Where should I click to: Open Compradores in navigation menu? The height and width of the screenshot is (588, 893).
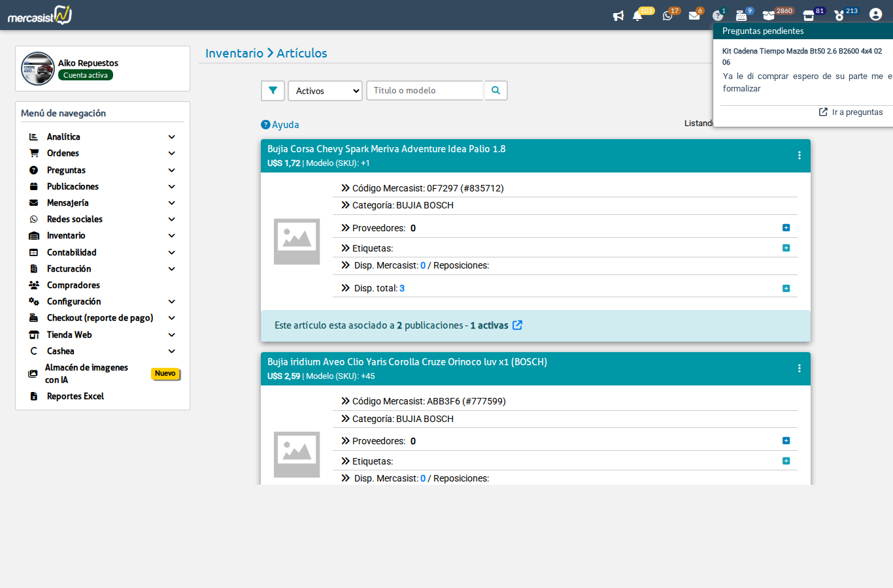(x=73, y=285)
